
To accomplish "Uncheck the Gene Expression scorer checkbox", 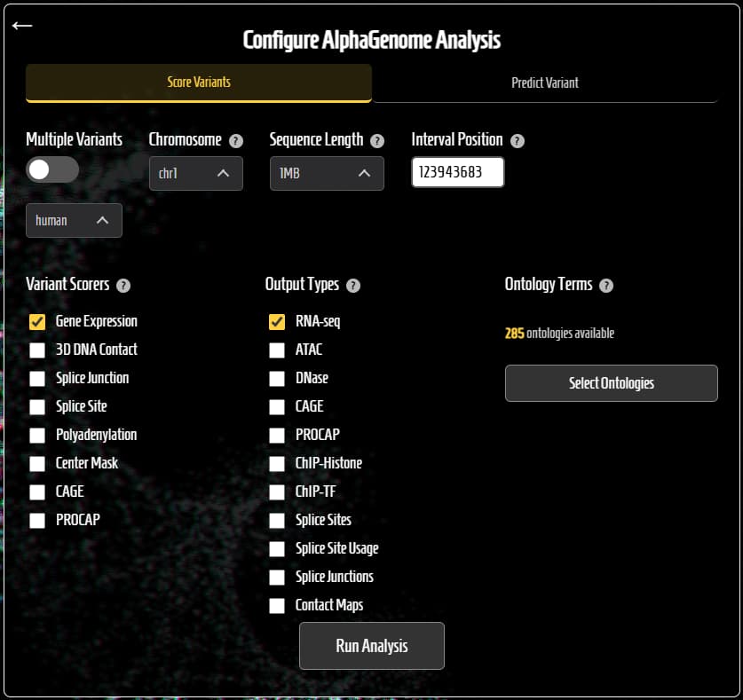I will [37, 321].
